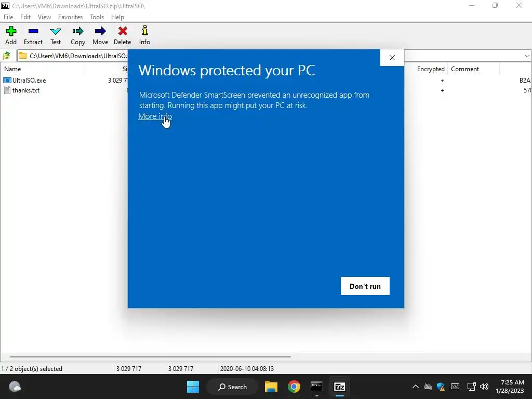The height and width of the screenshot is (399, 532).
Task: Click the 7-Zip taskbar icon
Action: pos(340,387)
